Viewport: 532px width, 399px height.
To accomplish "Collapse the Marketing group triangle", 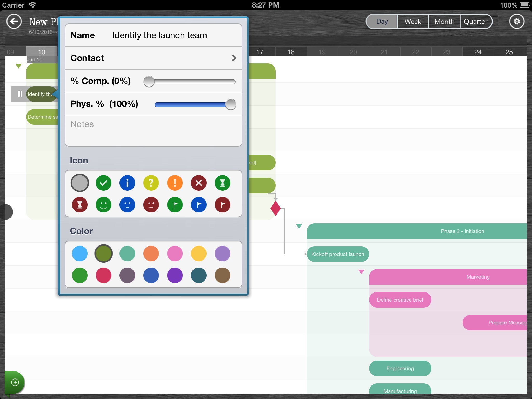I will coord(361,272).
